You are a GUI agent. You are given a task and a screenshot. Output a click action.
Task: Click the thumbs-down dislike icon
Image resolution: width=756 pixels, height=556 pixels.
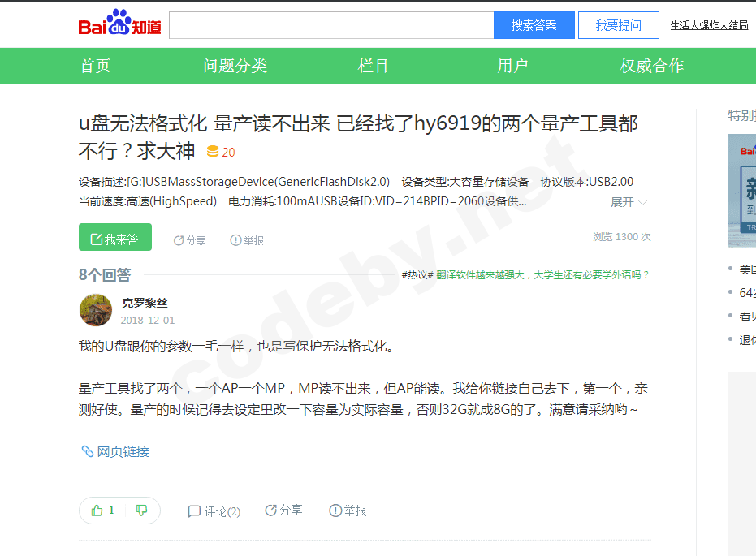[x=141, y=511]
